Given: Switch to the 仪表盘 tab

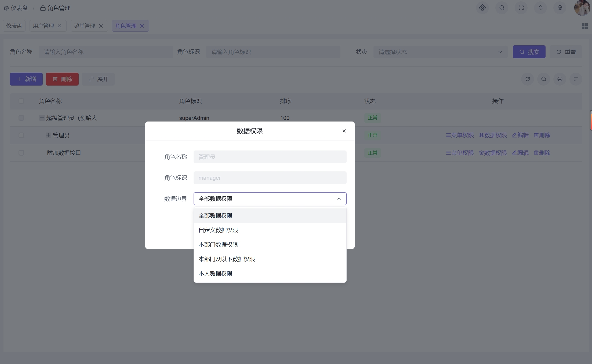Looking at the screenshot, I should (x=14, y=26).
